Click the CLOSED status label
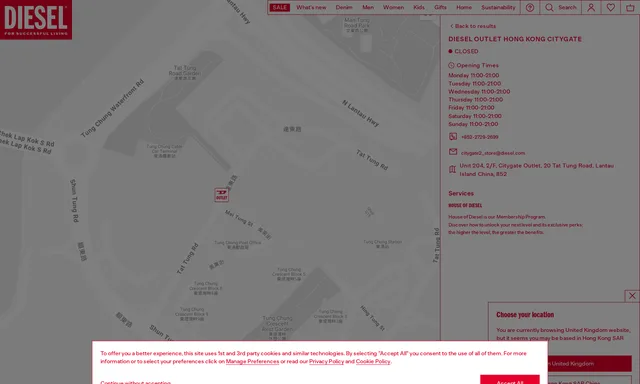Screen dimensions: 640x384 tap(466, 51)
